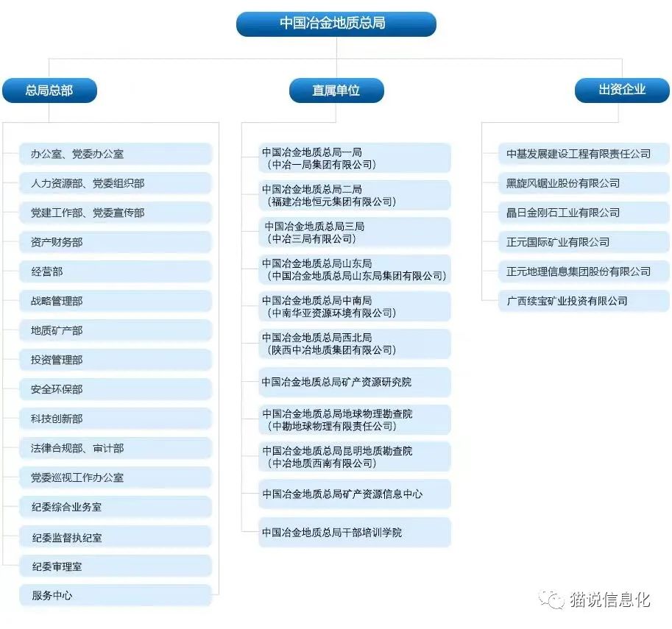Viewport: 672px width, 629px height.
Task: Click 地球物理勘查院 box
Action: click(x=355, y=420)
